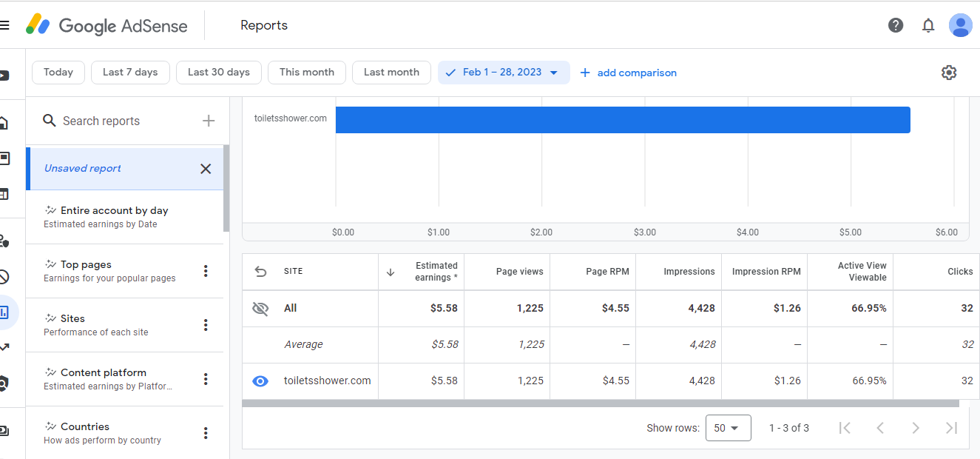The image size is (980, 459).
Task: Click the 66.95% value in All row
Action: pyautogui.click(x=869, y=309)
